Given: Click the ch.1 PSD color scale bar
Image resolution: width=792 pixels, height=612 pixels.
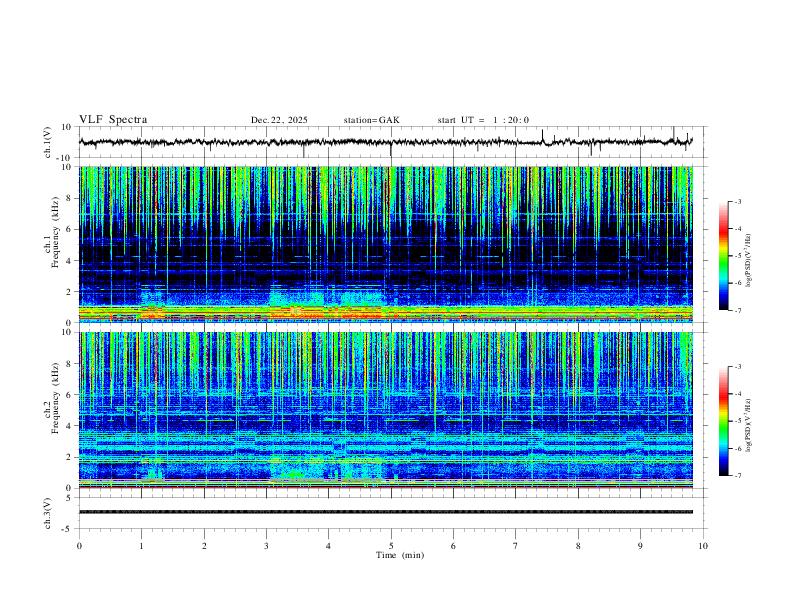Looking at the screenshot, I should 723,256.
